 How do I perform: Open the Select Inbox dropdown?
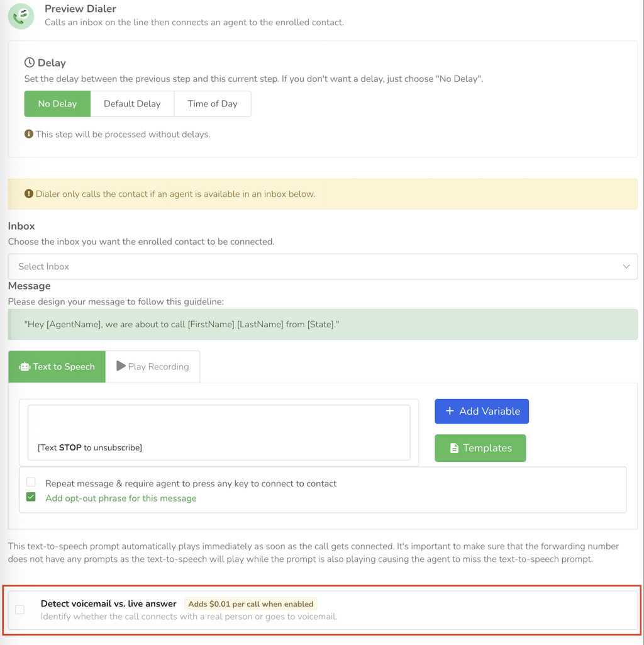tap(323, 267)
